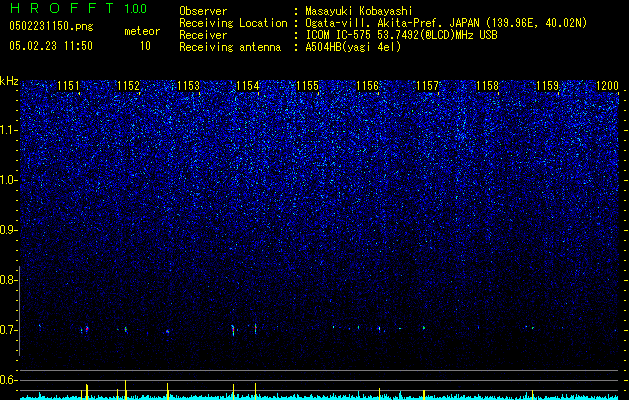Click the meteor count value 10

tap(145, 46)
